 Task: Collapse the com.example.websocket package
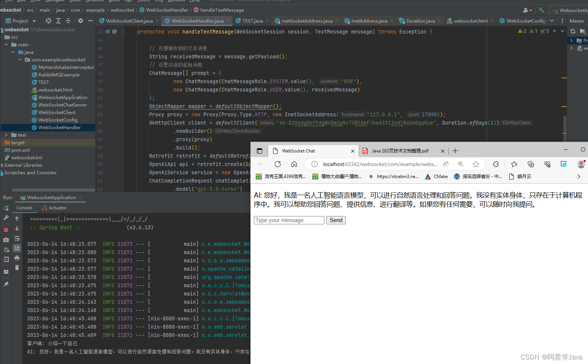(20, 59)
